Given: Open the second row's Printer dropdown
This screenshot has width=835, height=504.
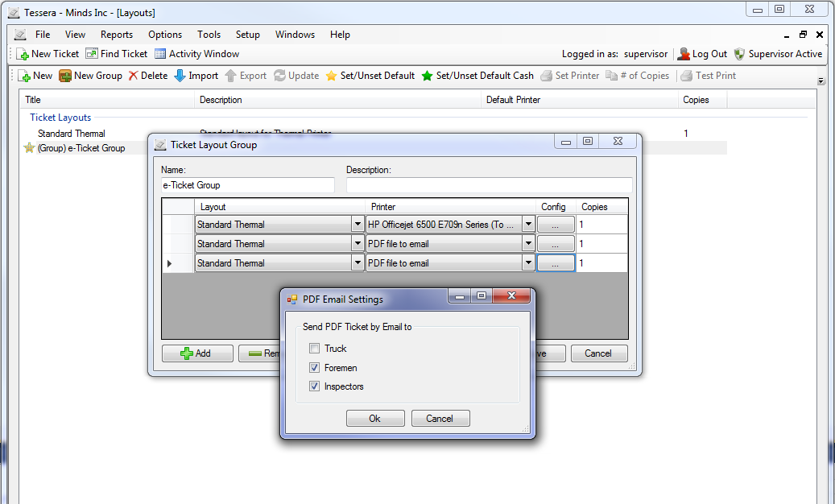Looking at the screenshot, I should coord(528,244).
